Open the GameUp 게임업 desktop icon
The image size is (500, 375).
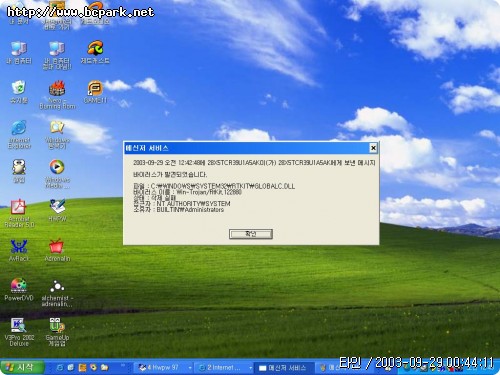click(57, 332)
